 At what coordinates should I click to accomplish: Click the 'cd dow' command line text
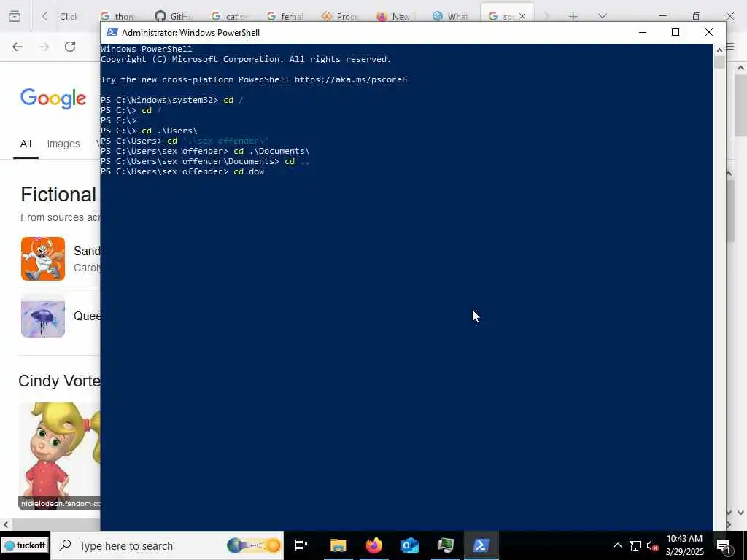pyautogui.click(x=249, y=171)
